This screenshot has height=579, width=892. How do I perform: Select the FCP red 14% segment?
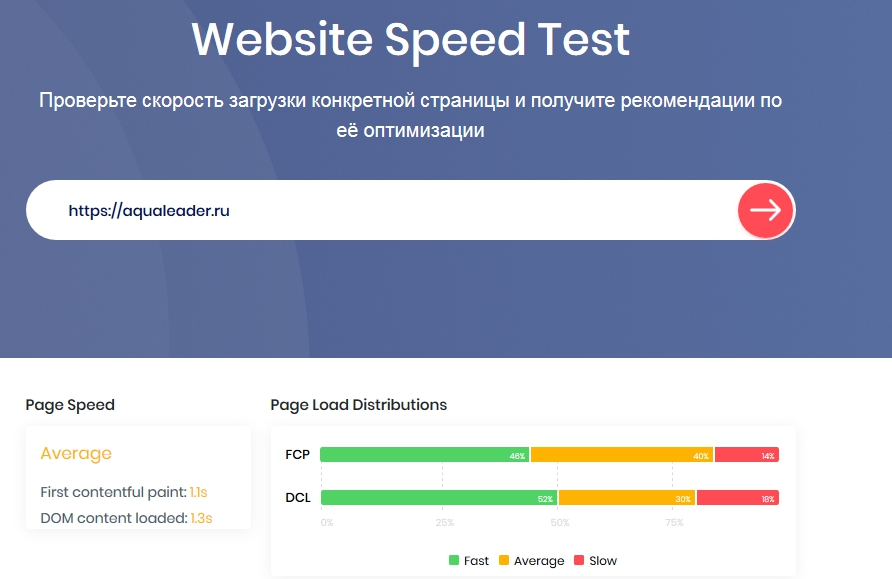(746, 455)
